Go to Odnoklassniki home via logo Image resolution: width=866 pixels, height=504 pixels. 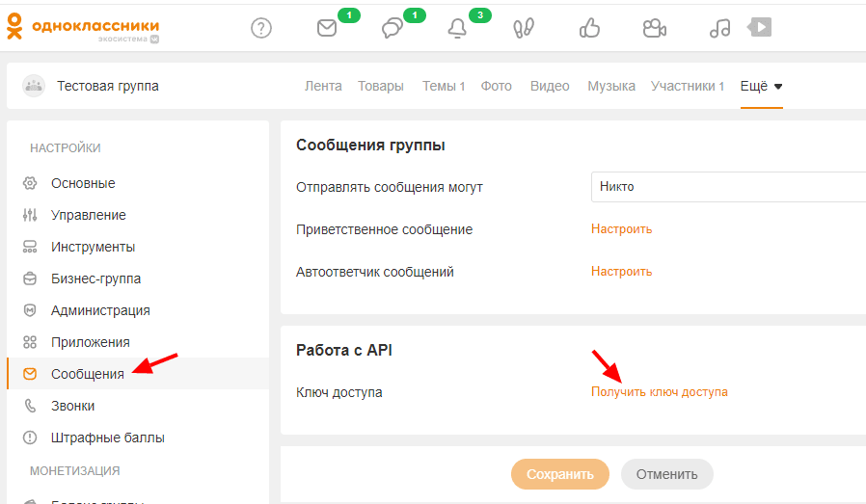click(x=83, y=28)
